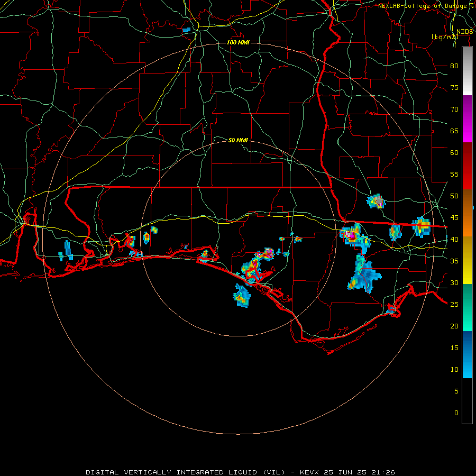Screen dimensions: 476x476
Task: Click the gray-core storm cell in the northeast
Action: [x=377, y=201]
